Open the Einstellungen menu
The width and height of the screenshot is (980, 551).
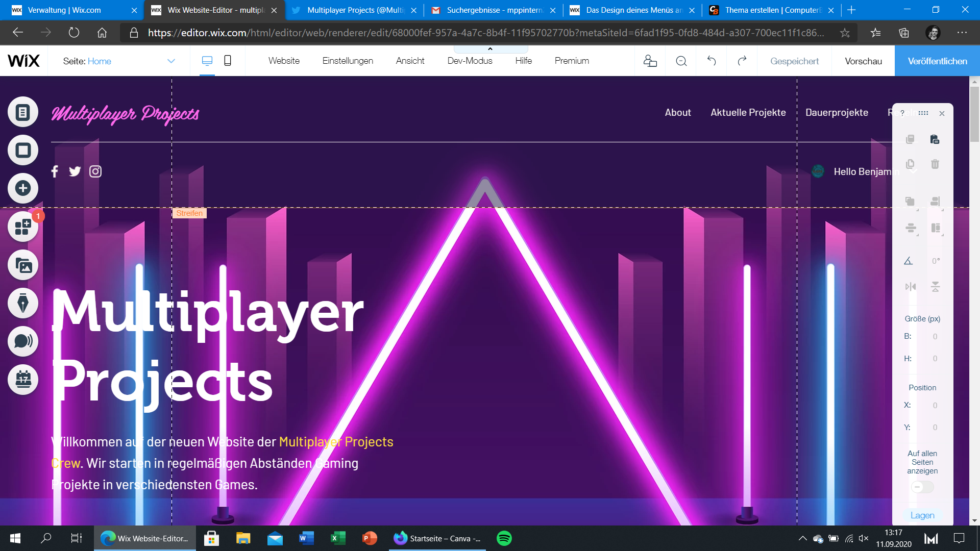[348, 61]
